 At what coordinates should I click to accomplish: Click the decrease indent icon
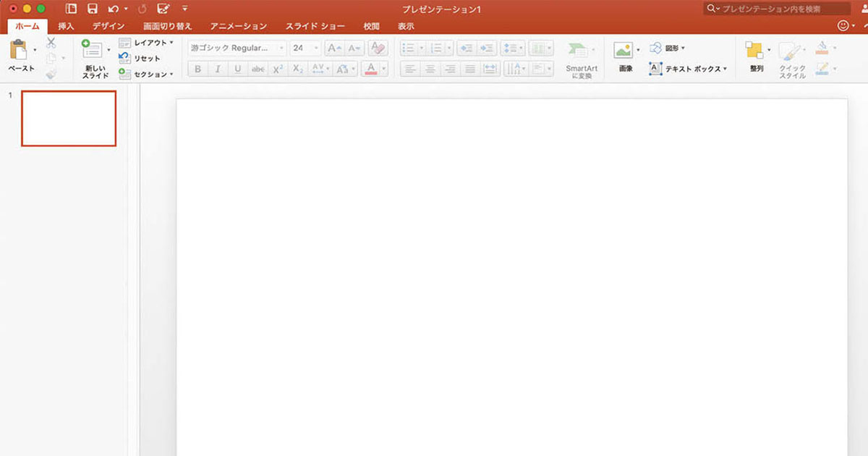pos(467,48)
